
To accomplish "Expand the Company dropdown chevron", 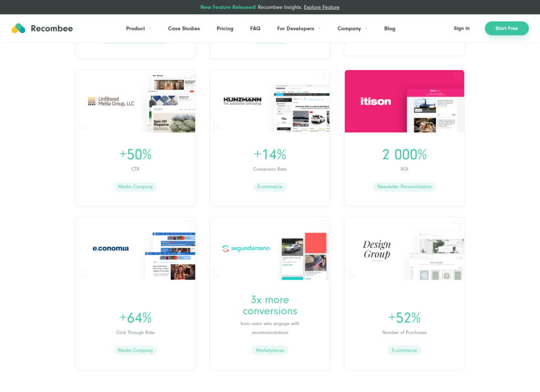I will tap(366, 28).
